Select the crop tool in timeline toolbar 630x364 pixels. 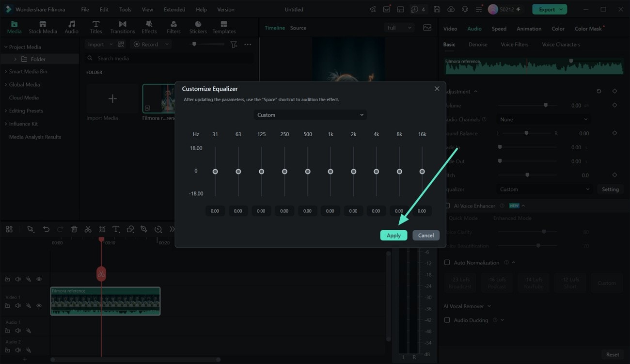(x=102, y=229)
